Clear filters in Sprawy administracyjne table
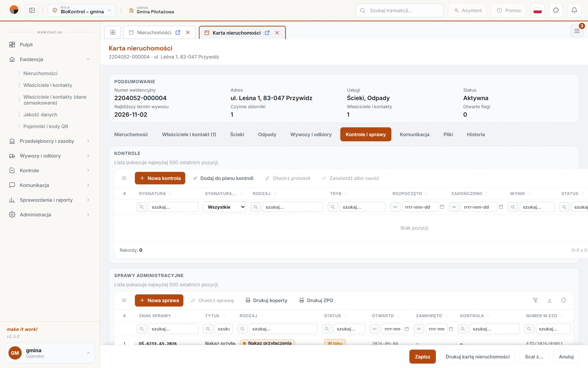588x368 pixels. [535, 300]
